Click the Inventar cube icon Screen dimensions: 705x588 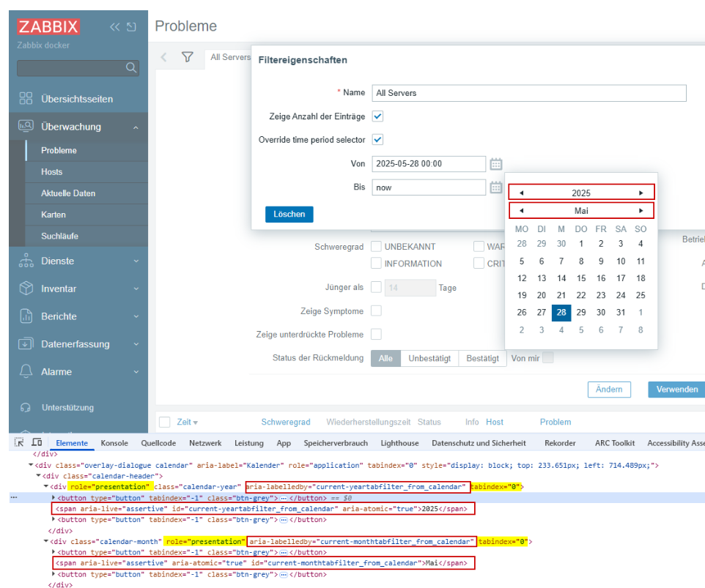point(26,288)
